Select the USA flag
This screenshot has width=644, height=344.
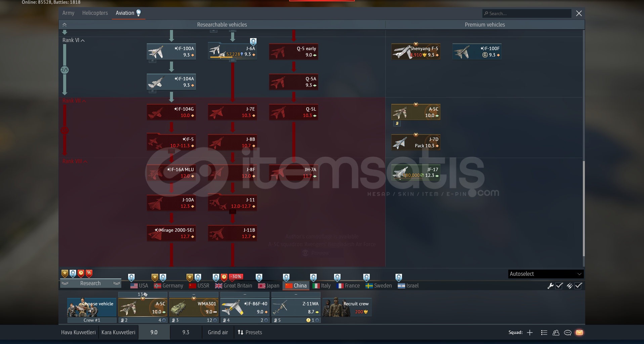(x=134, y=286)
